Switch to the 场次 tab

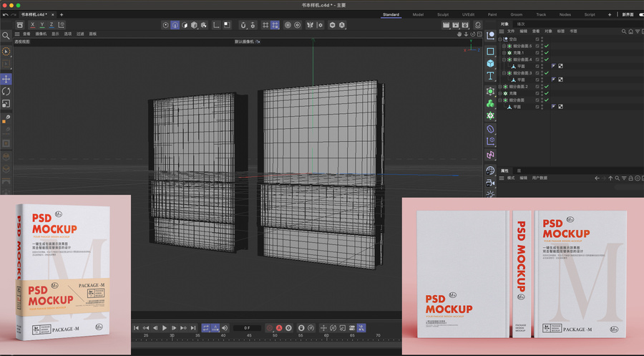[521, 24]
